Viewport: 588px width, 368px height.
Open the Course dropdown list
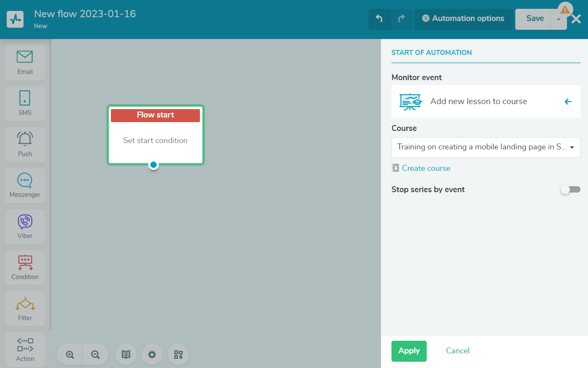tap(486, 147)
